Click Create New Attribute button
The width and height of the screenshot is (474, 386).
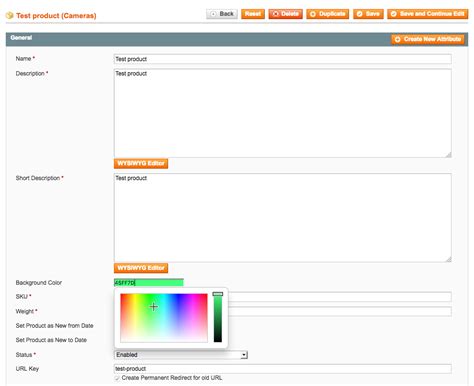428,39
